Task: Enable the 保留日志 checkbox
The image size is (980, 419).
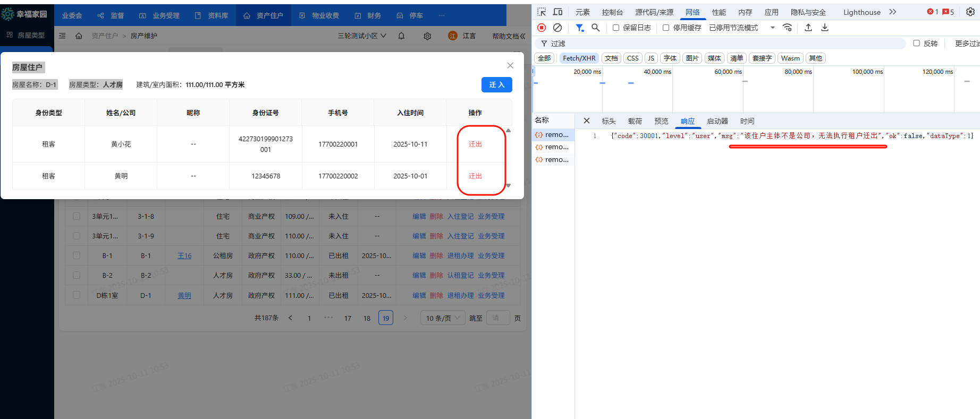Action: pos(616,28)
